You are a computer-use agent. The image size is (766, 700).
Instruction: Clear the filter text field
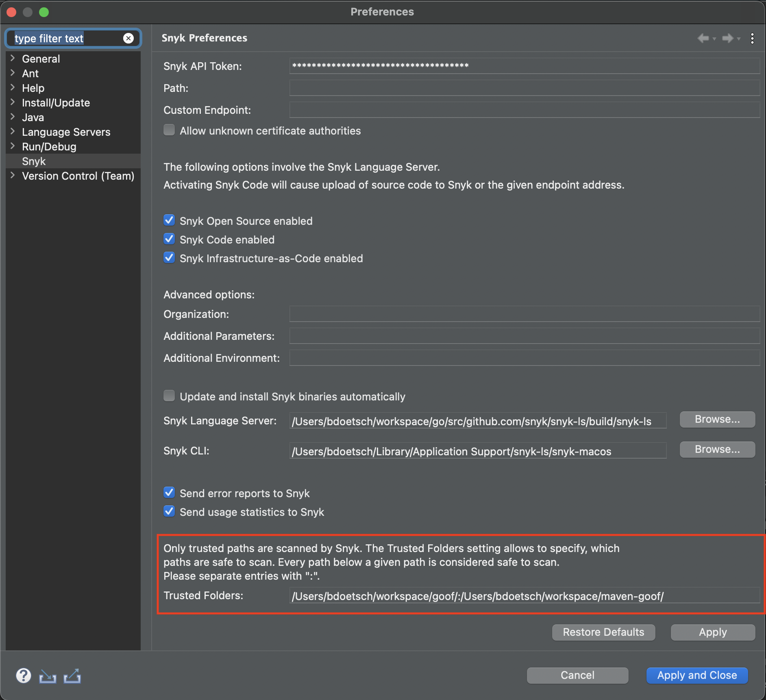click(x=129, y=38)
